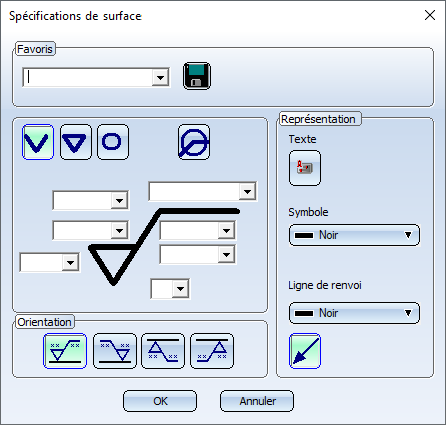
Task: Toggle the all-around circle symbol option
Action: [x=194, y=142]
